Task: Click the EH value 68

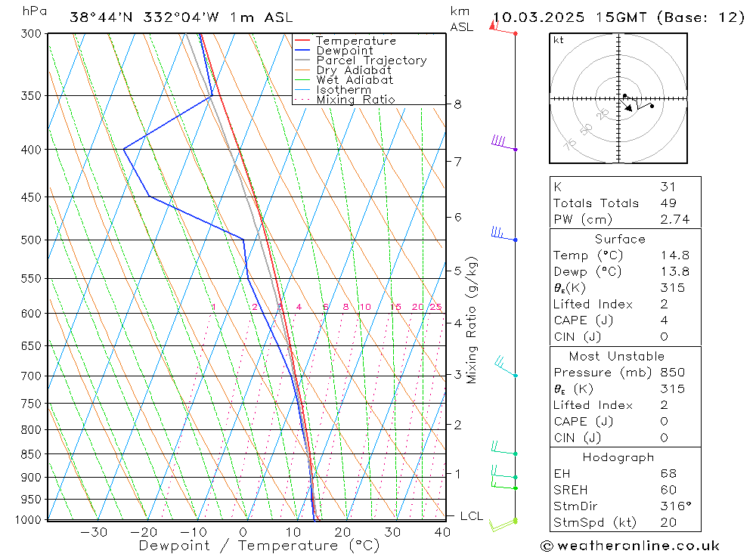Action: [668, 473]
